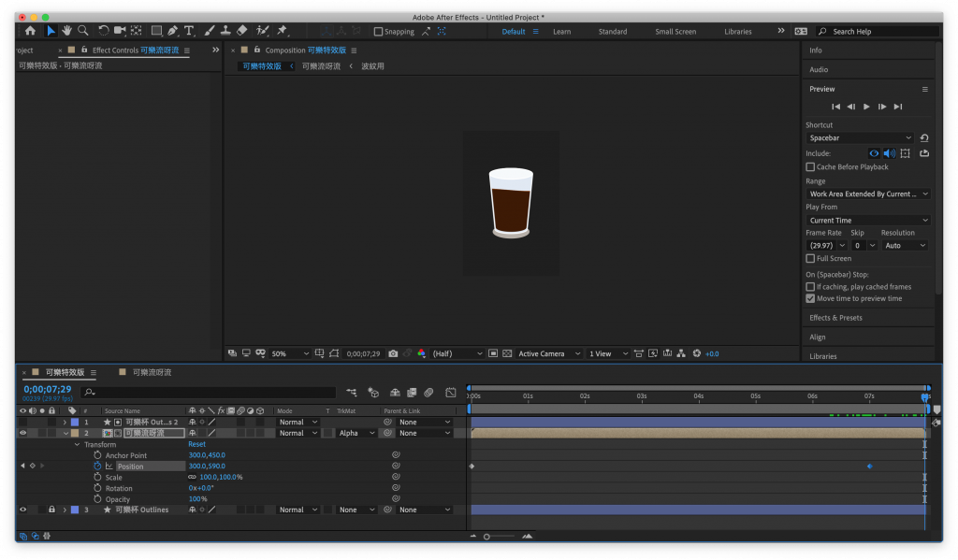Image resolution: width=958 pixels, height=560 pixels.
Task: Enable the Snapping checkbox
Action: pyautogui.click(x=379, y=32)
